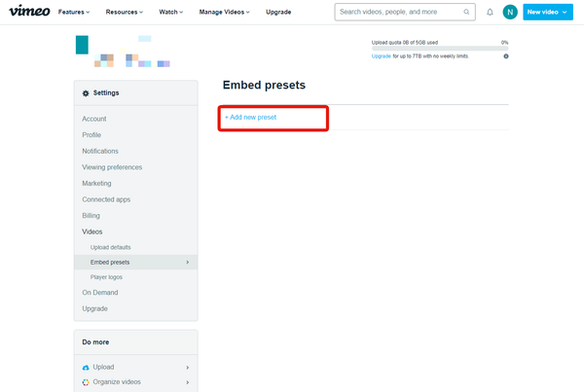The image size is (584, 392).
Task: Click the Add new preset link
Action: tap(251, 118)
